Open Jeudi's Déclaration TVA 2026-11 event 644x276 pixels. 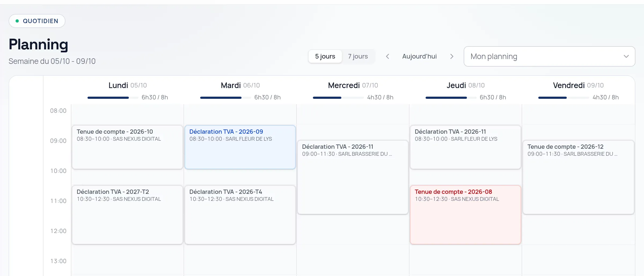pos(466,147)
